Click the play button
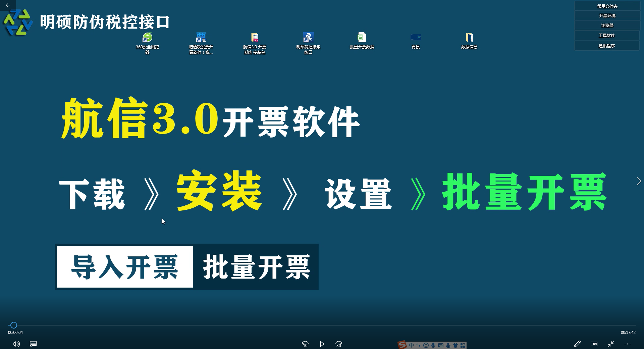This screenshot has width=644, height=349. click(x=322, y=344)
